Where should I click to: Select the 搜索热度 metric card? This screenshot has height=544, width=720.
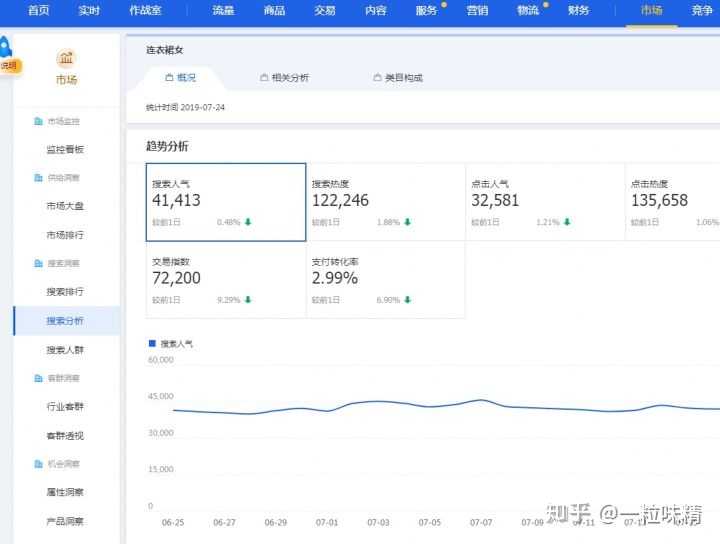[x=385, y=202]
